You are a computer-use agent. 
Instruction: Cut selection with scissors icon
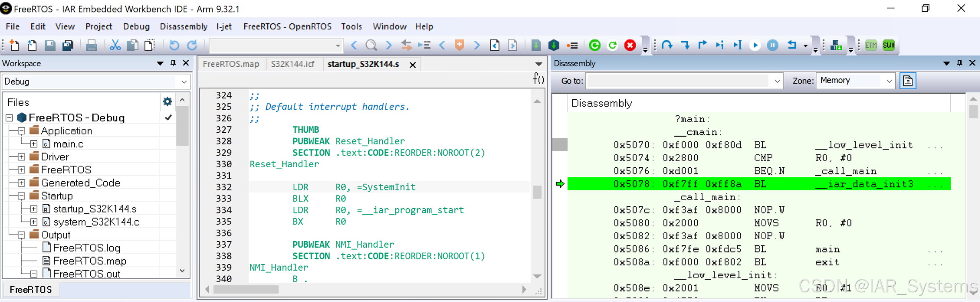pos(115,45)
